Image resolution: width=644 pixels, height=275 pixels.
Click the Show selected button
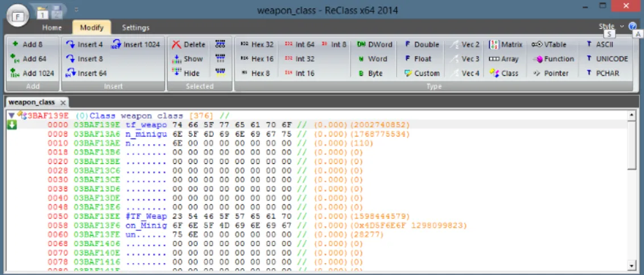187,59
